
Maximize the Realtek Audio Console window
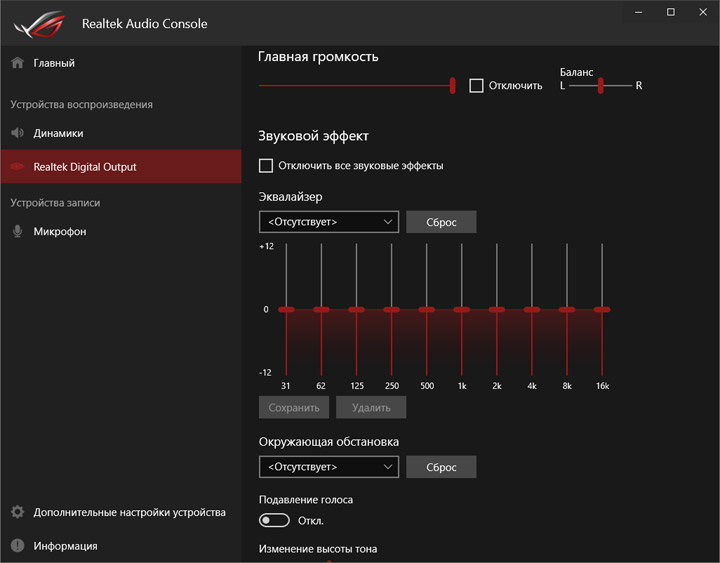[x=671, y=12]
